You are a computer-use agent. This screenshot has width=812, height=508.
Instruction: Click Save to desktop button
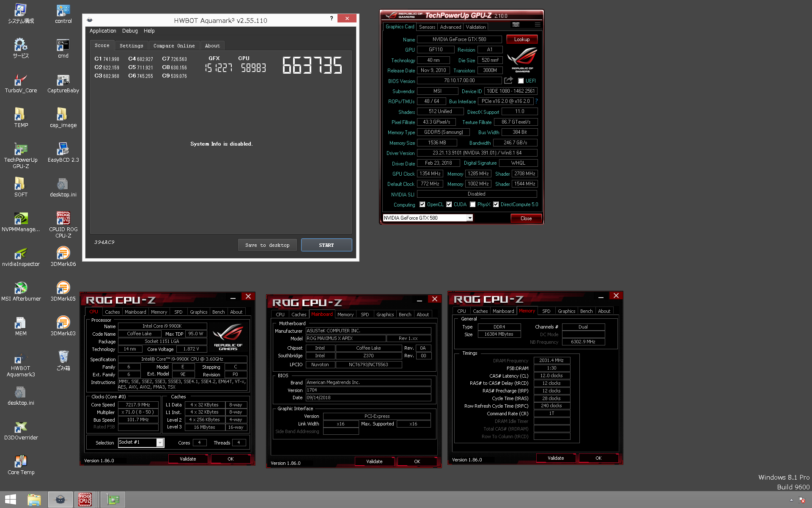click(267, 245)
